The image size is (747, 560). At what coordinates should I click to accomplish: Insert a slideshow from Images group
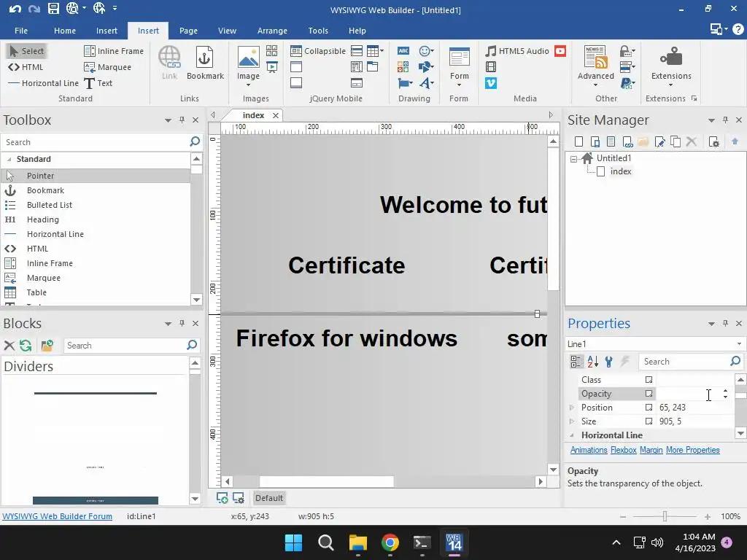pyautogui.click(x=271, y=67)
